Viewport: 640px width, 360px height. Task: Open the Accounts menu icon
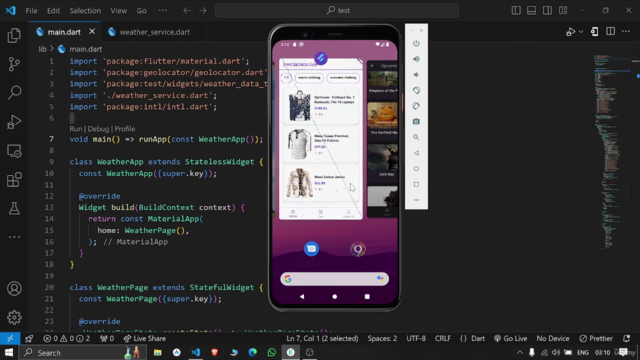tap(14, 289)
